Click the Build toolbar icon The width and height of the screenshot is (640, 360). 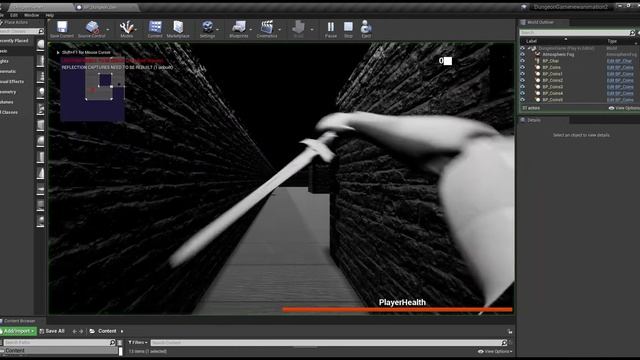click(299, 29)
